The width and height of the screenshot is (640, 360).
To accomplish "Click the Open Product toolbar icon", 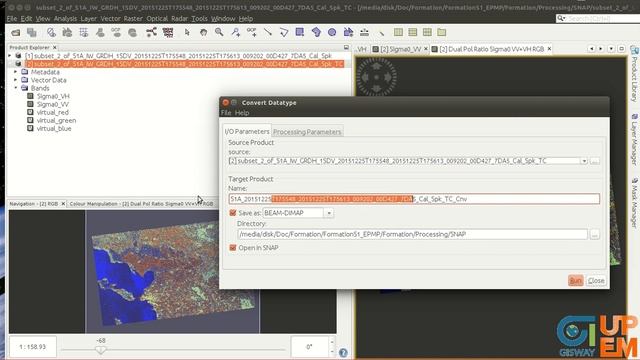I will 16,32.
